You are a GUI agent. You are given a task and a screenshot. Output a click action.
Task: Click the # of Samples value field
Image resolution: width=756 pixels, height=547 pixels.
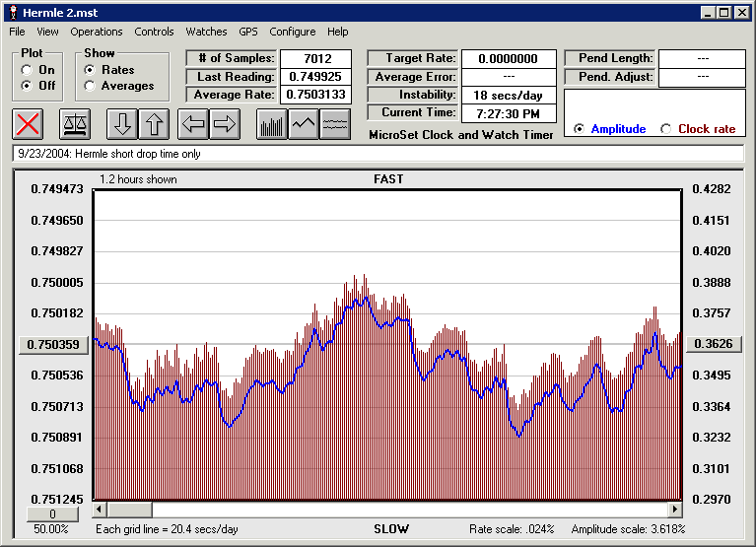[x=316, y=59]
